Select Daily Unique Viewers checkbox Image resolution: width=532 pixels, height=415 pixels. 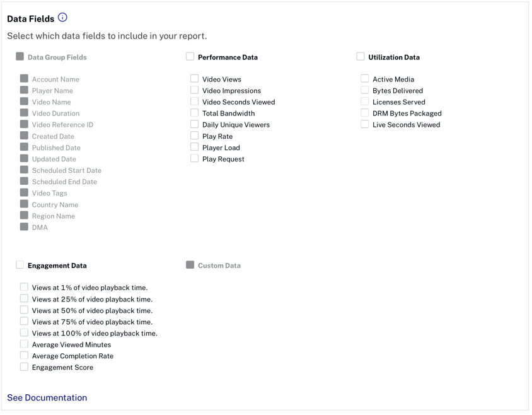tap(194, 124)
